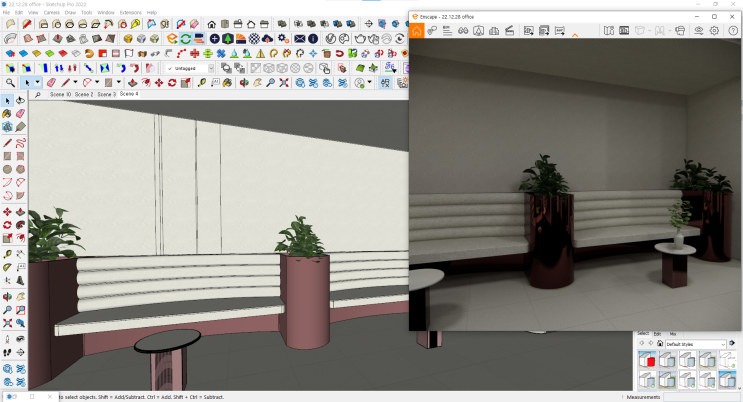Toggle the Enscape BIM mode cube icon
The width and height of the screenshot is (743, 402).
tap(642, 31)
